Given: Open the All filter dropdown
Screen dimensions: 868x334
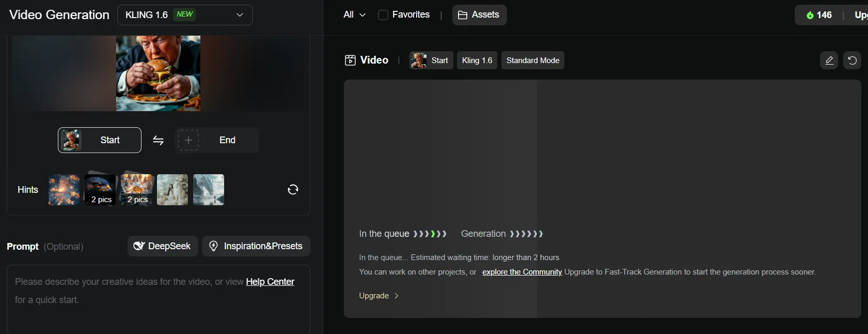Looking at the screenshot, I should click(354, 15).
